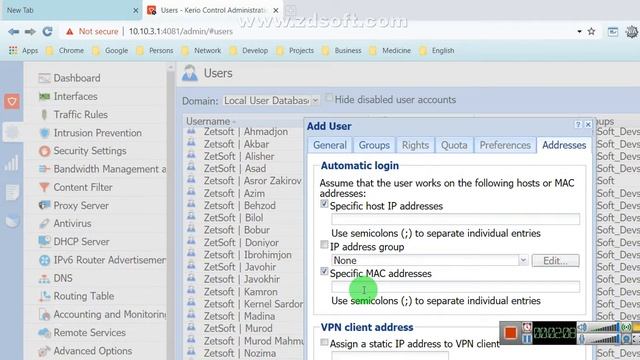Screen dimensions: 640x360
Task: Switch to the Quota tab
Action: 454,145
